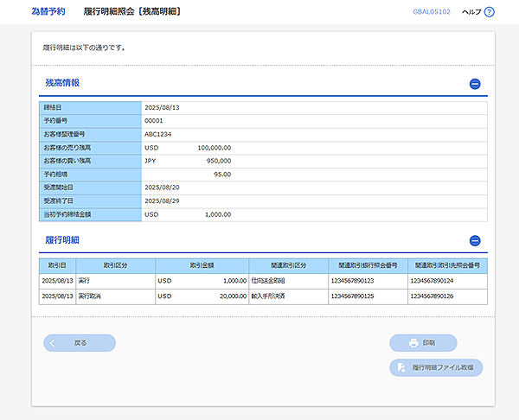Click the 残高情報 section heading
519x420 pixels.
pos(62,83)
